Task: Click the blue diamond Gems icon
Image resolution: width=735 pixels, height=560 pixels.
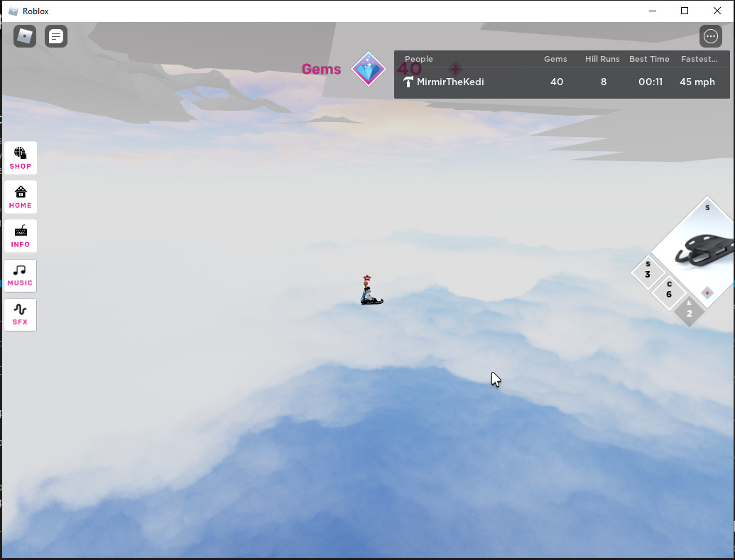Action: [369, 69]
